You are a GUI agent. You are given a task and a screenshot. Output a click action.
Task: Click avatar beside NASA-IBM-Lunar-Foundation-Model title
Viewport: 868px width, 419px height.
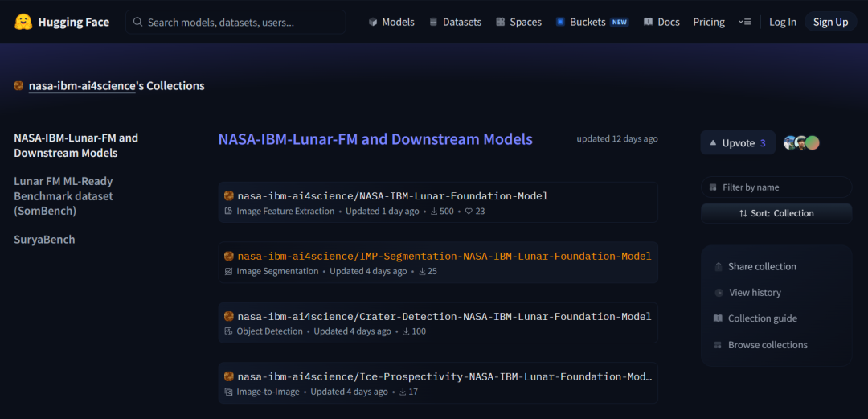pos(229,195)
